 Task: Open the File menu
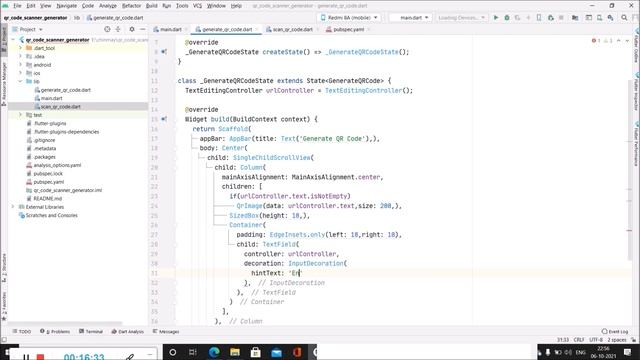[17, 6]
